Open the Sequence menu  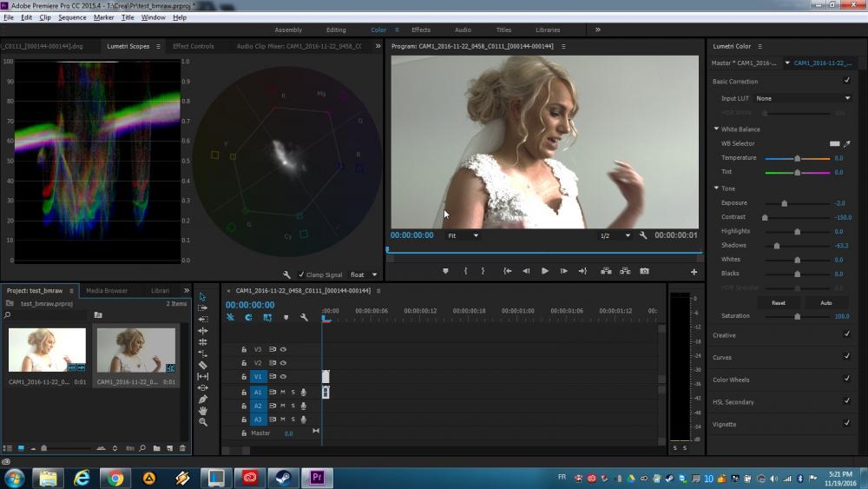pyautogui.click(x=72, y=17)
